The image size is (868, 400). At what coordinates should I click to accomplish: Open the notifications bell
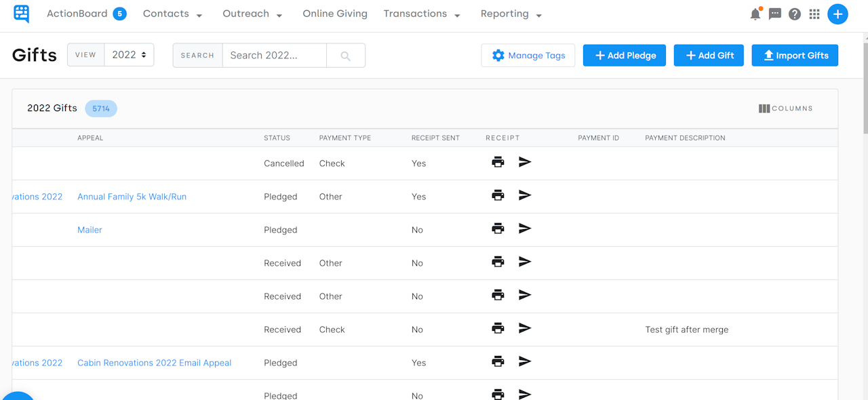tap(755, 13)
